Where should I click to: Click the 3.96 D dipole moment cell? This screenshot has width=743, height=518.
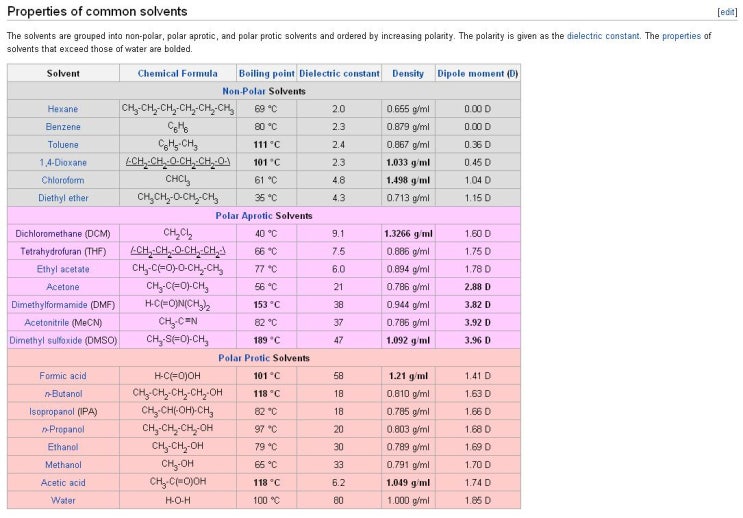[x=478, y=340]
